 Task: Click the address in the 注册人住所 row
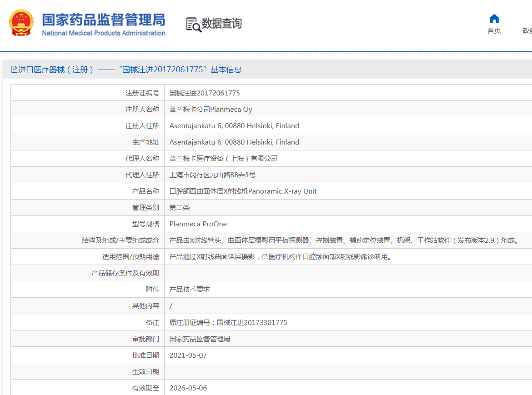234,126
